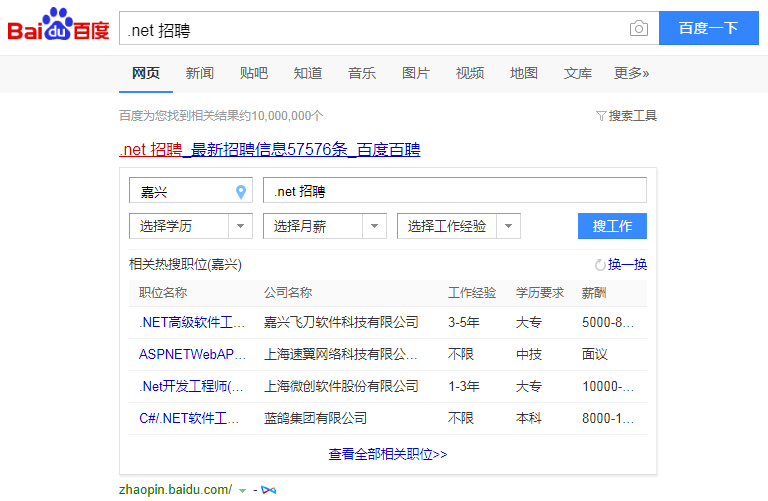
Task: Click the Baidu logo
Action: [58, 24]
